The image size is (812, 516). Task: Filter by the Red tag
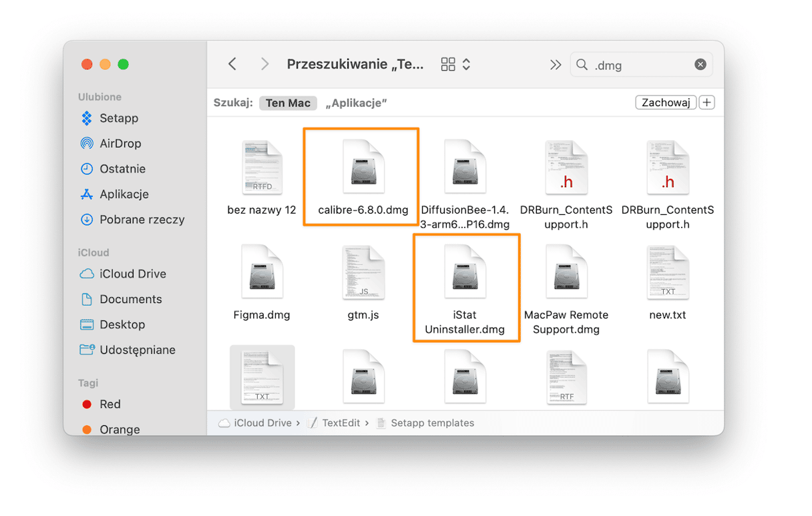[x=100, y=404]
